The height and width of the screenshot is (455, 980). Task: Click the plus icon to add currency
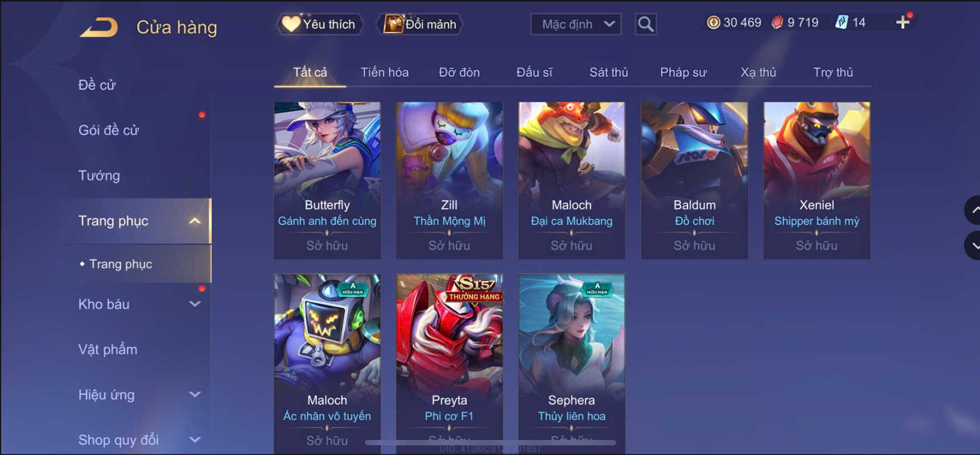(x=903, y=23)
